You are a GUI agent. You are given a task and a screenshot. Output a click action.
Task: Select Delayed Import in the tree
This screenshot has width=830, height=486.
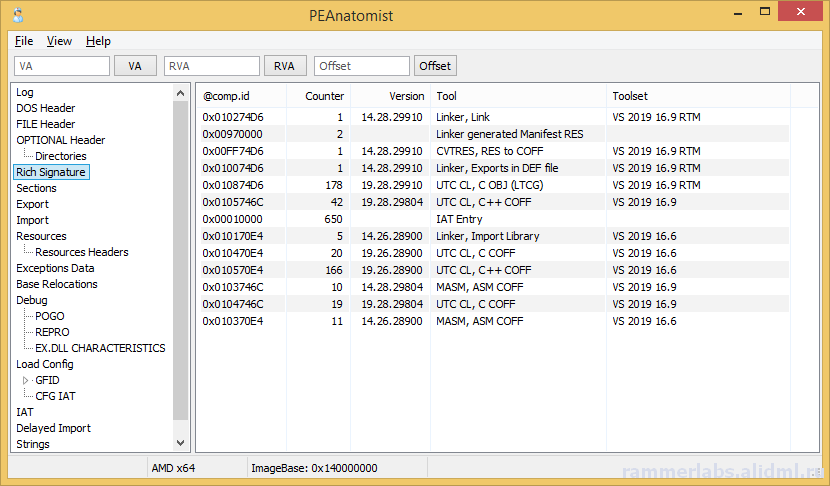[53, 428]
